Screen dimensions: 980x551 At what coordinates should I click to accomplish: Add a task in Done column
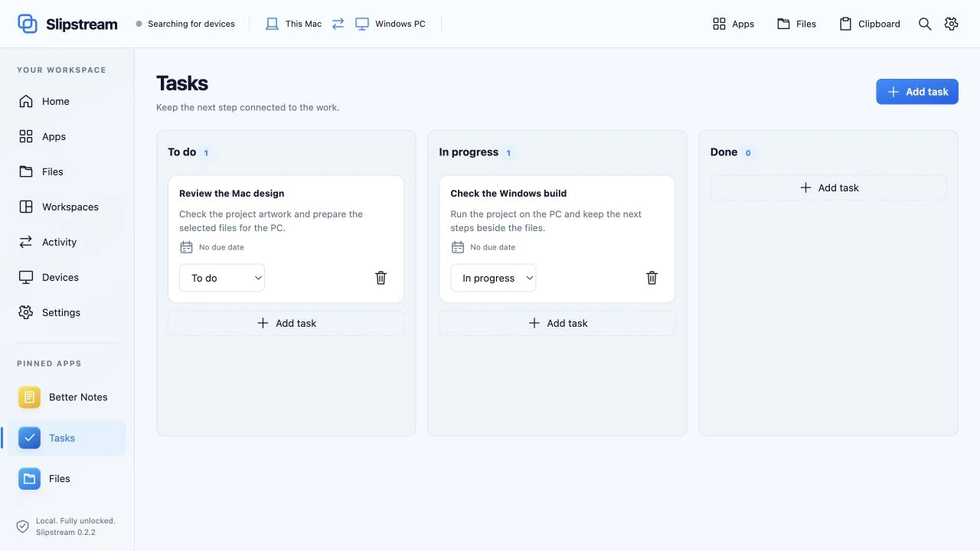pos(828,187)
